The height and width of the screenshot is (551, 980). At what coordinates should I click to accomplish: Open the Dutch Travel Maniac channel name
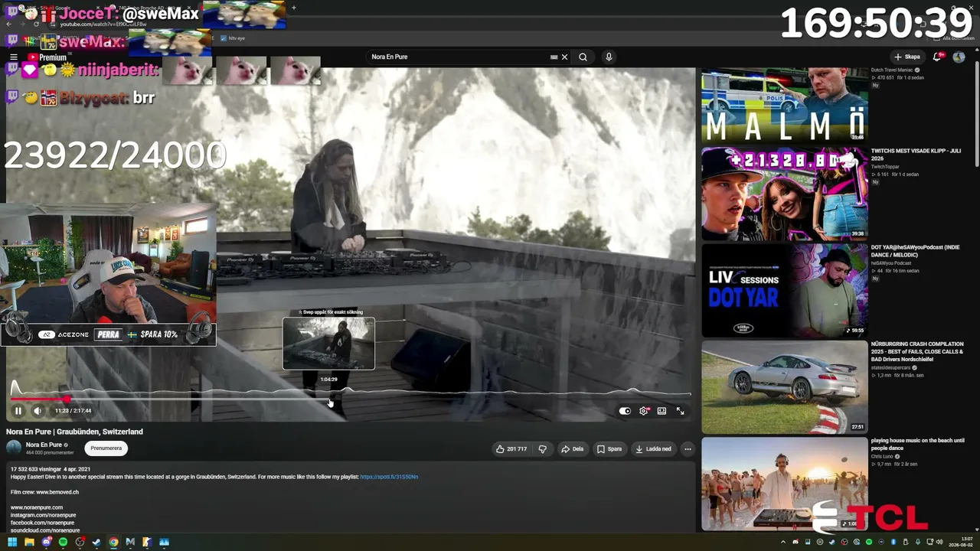tap(893, 70)
